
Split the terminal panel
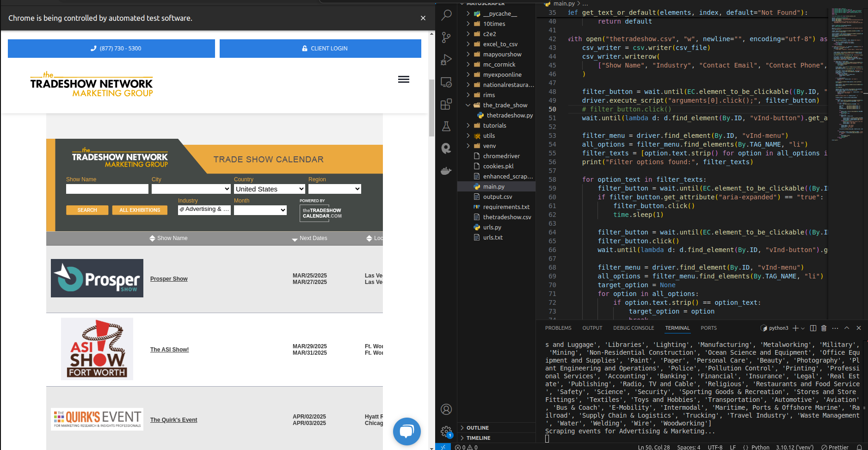tap(813, 328)
